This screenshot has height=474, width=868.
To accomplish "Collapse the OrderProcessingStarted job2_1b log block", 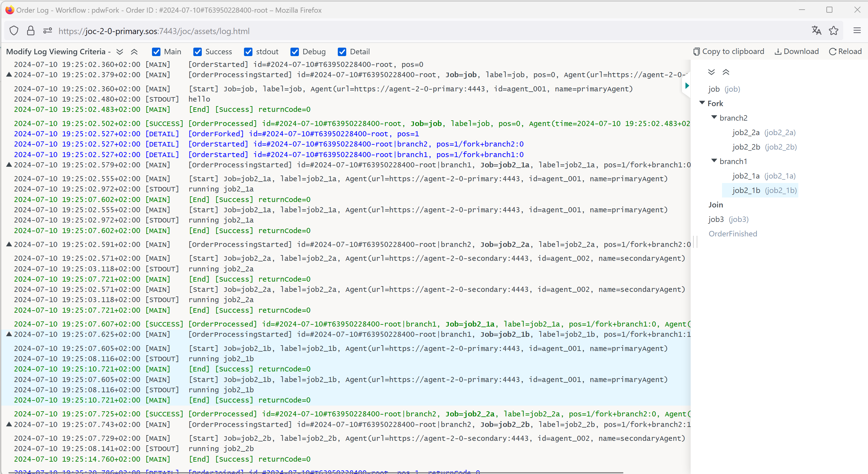I will pos(9,334).
